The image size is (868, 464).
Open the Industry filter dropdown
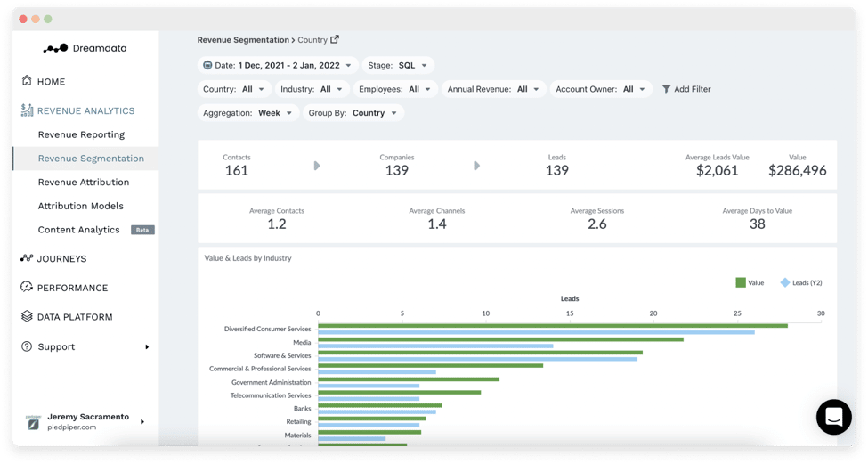point(312,89)
